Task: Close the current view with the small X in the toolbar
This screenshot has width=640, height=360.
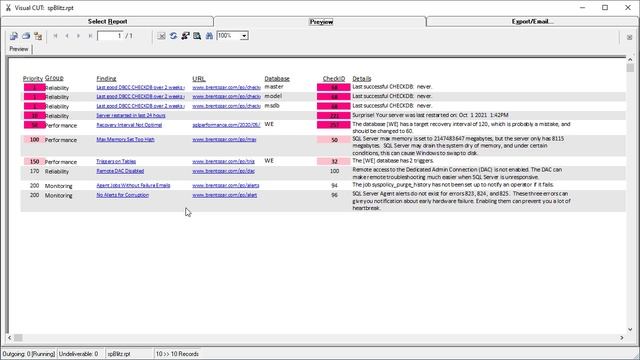Action: point(629,37)
